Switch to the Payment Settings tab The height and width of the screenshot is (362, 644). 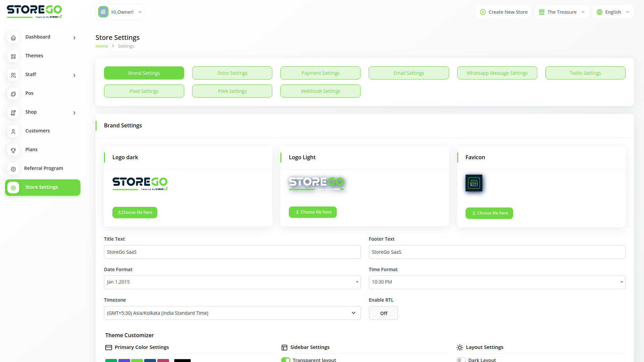[320, 73]
